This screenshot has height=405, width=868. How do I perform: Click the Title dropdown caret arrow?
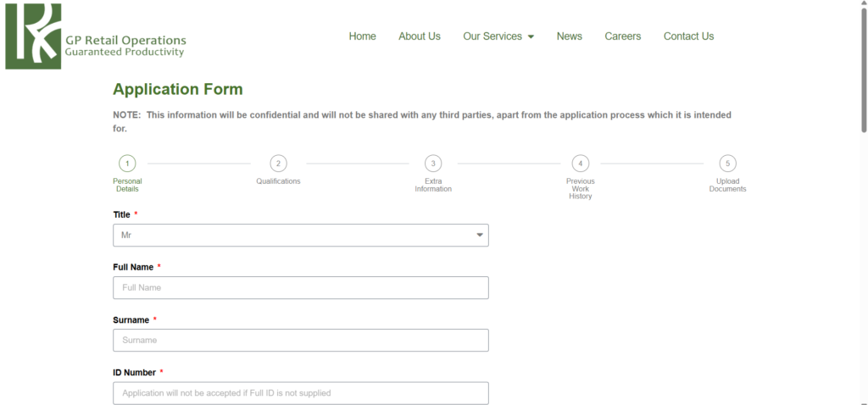pyautogui.click(x=479, y=235)
